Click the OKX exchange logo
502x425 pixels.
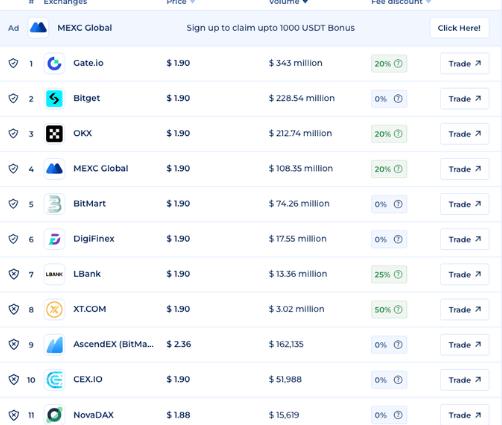coord(54,134)
